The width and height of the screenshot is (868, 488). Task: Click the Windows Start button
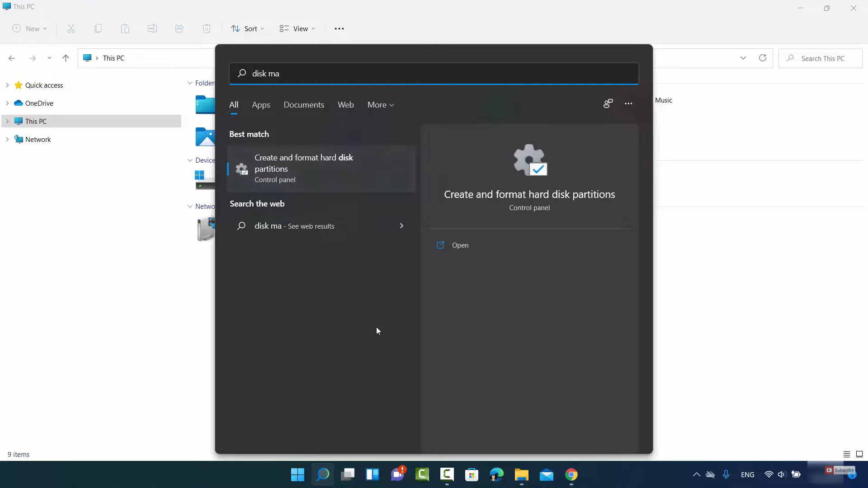(x=297, y=474)
